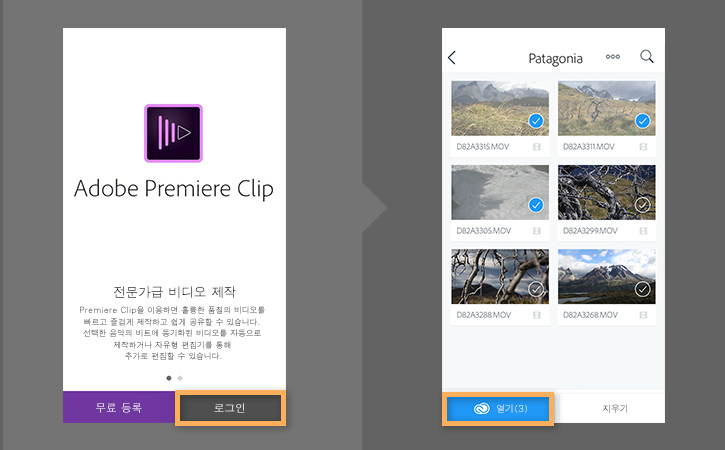725x450 pixels.
Task: Tap the 열기(3) open button
Action: (x=498, y=409)
